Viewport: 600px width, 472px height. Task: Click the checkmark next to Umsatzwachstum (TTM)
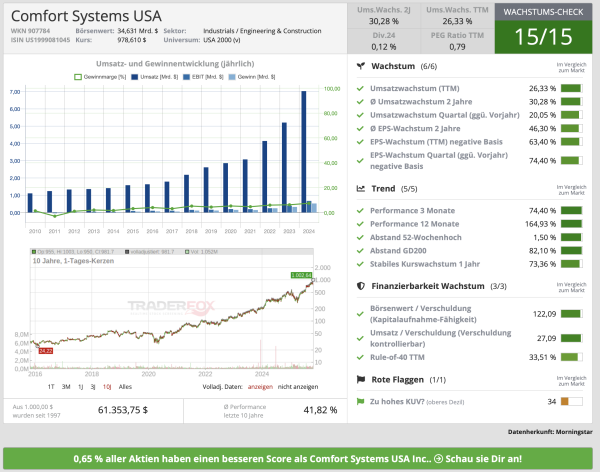[361, 87]
